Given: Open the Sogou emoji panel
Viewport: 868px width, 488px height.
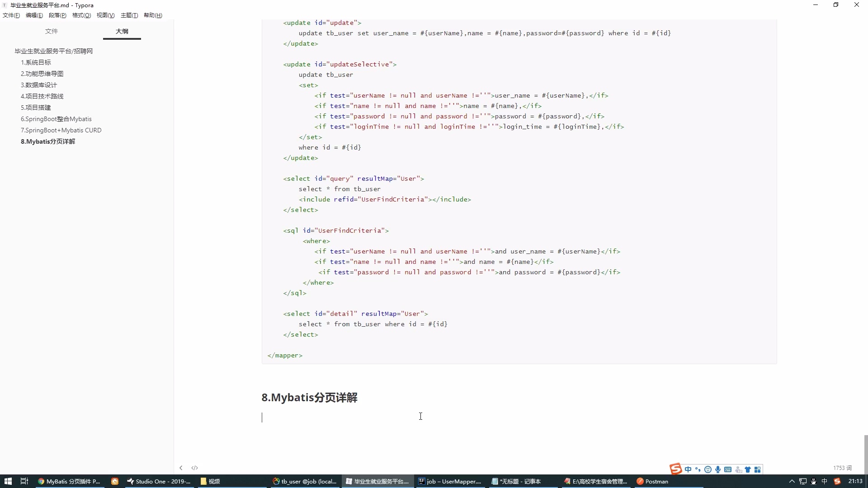Looking at the screenshot, I should point(708,470).
